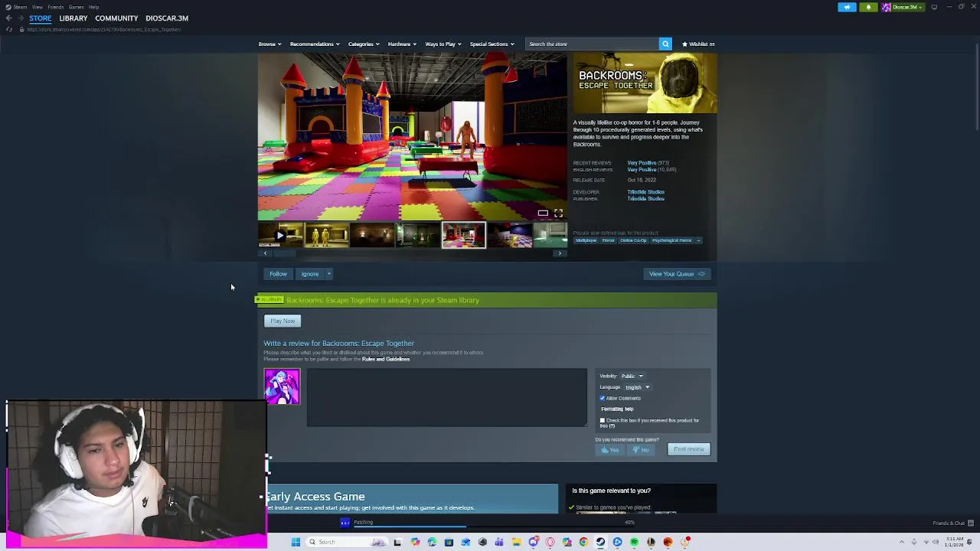This screenshot has width=980, height=551.
Task: Toggle the Allow Comments checkbox
Action: click(x=603, y=398)
